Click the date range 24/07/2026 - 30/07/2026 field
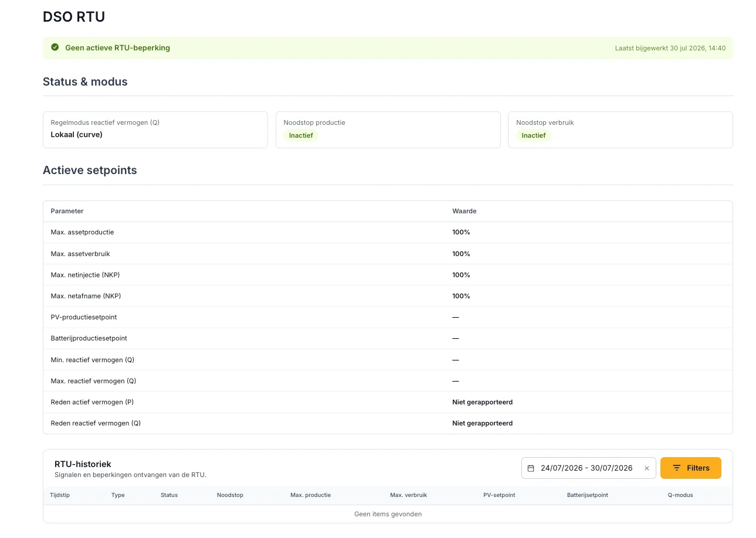This screenshot has height=538, width=756. click(x=588, y=468)
